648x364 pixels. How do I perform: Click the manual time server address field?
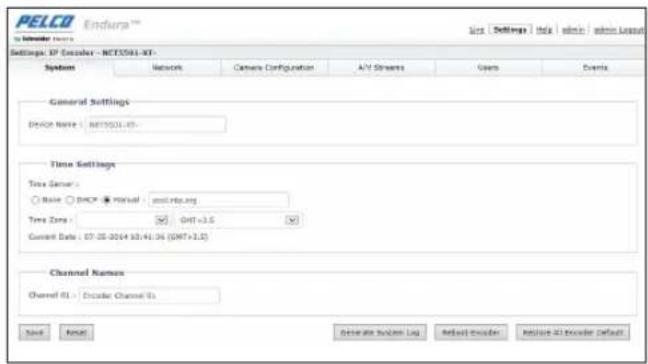point(218,200)
